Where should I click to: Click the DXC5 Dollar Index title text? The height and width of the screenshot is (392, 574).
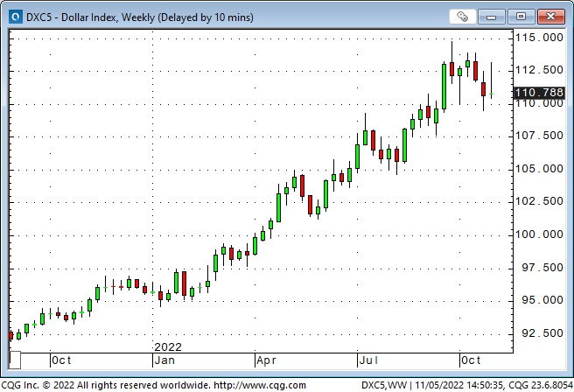coord(139,17)
